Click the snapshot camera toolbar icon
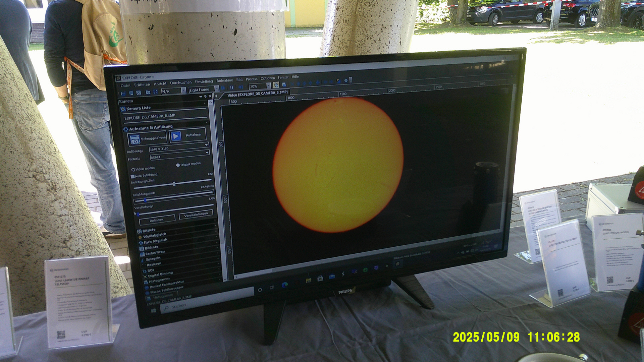 (139, 93)
